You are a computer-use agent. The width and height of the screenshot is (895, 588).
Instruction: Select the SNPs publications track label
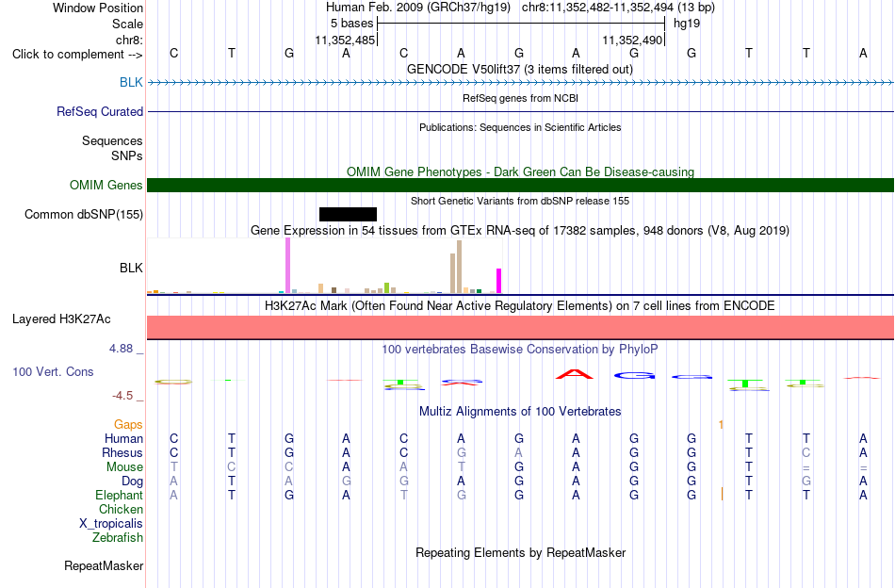(127, 155)
